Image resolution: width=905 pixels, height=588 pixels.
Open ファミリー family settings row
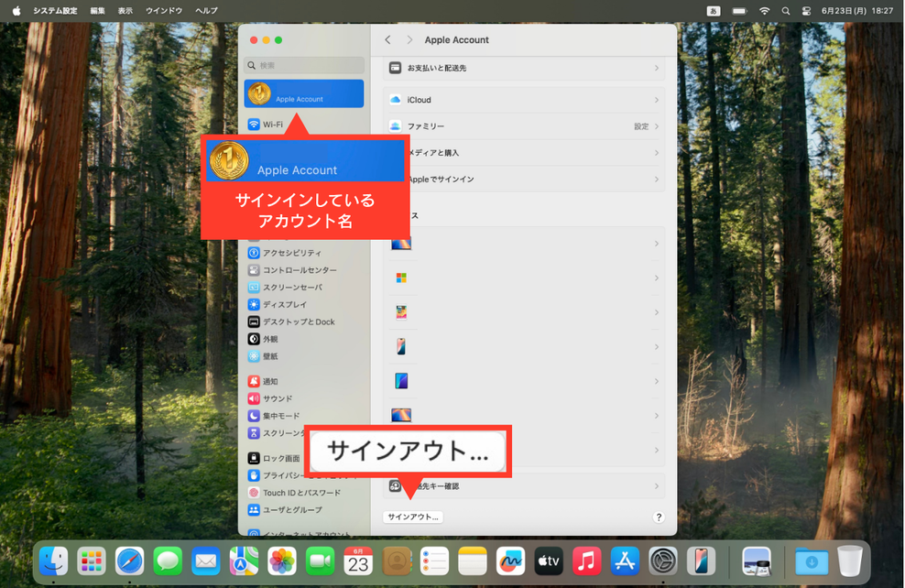pos(524,126)
